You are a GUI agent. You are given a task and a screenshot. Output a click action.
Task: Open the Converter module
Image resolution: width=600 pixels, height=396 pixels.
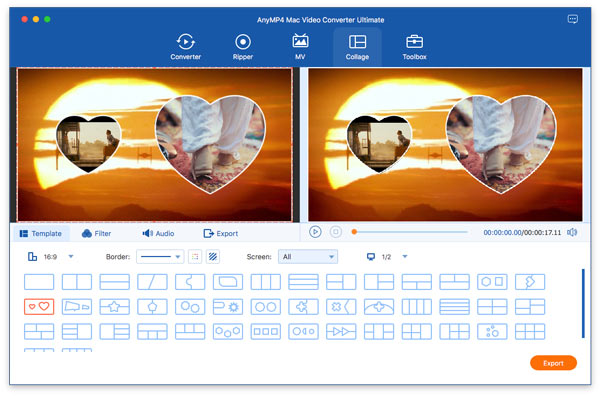[x=186, y=47]
